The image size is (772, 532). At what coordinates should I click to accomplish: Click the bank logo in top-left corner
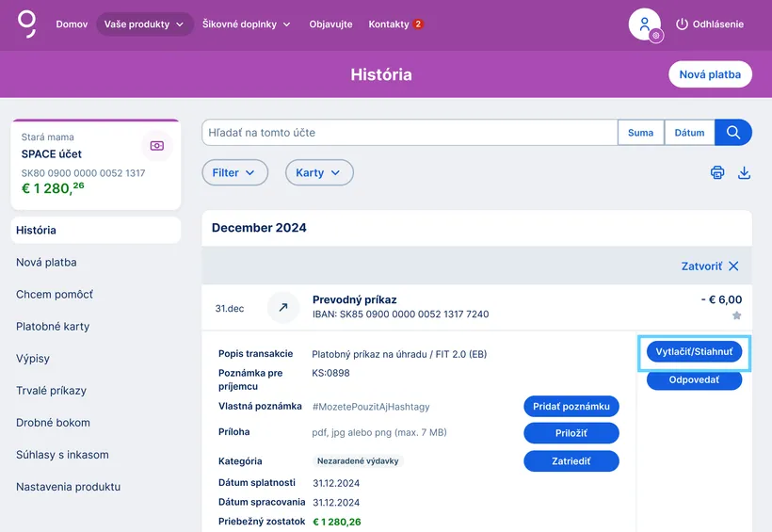28,24
